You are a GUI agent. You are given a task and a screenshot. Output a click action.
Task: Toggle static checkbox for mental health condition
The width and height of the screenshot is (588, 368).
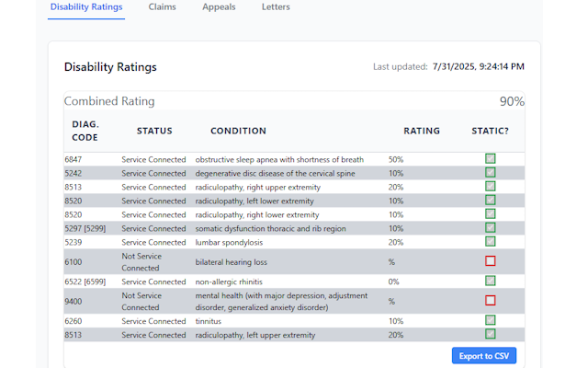(x=490, y=301)
